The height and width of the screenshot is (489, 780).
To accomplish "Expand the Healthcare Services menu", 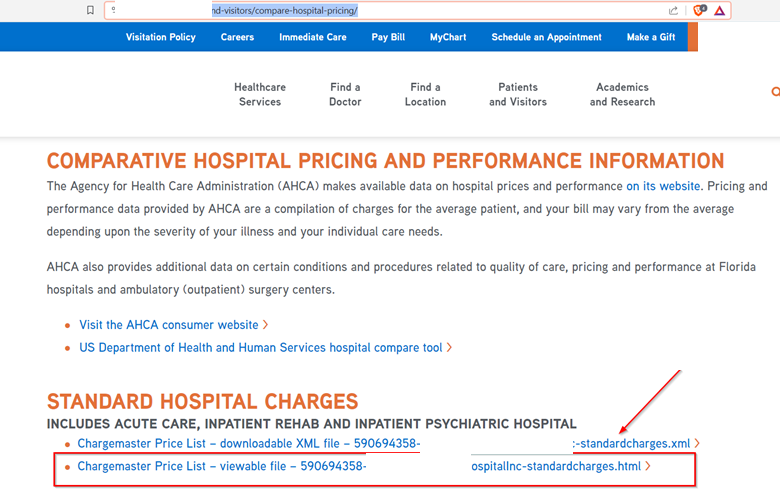I will tap(260, 94).
